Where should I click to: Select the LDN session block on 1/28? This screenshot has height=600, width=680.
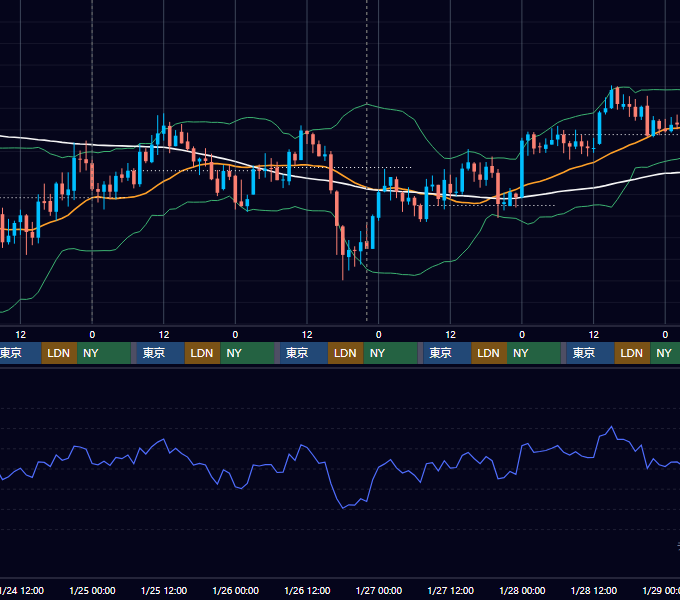632,353
